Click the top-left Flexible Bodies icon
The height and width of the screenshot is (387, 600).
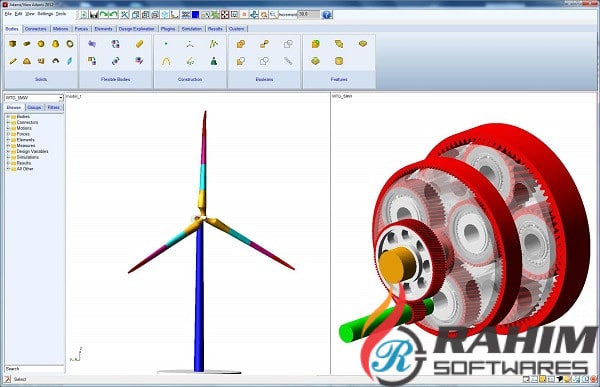(x=92, y=44)
